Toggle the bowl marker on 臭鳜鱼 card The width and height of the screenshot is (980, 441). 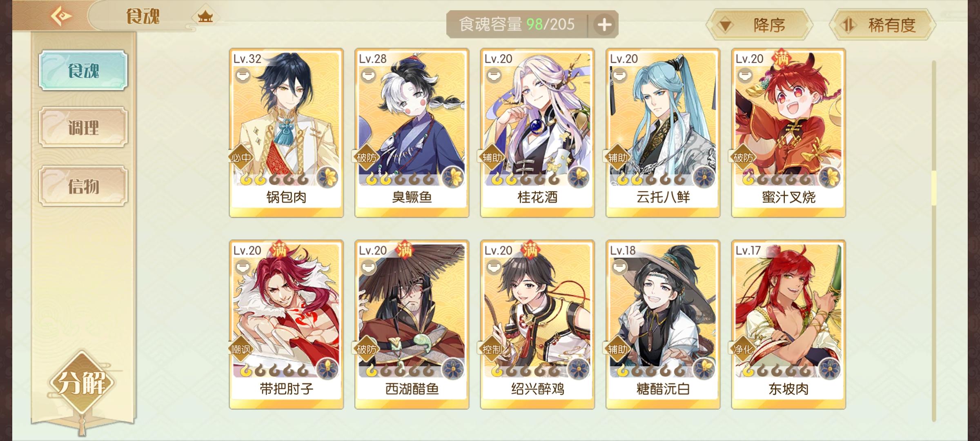pyautogui.click(x=368, y=76)
